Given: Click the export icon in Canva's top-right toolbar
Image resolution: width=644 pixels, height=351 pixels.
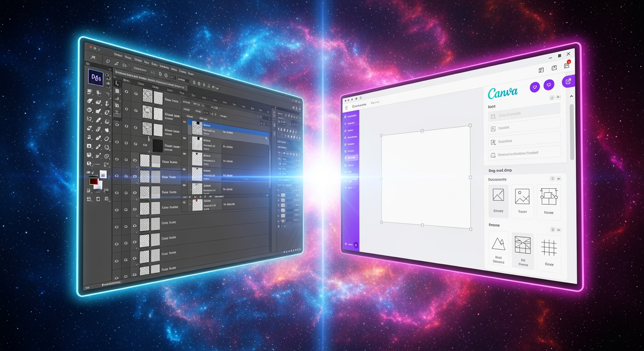Looking at the screenshot, I should pyautogui.click(x=554, y=68).
